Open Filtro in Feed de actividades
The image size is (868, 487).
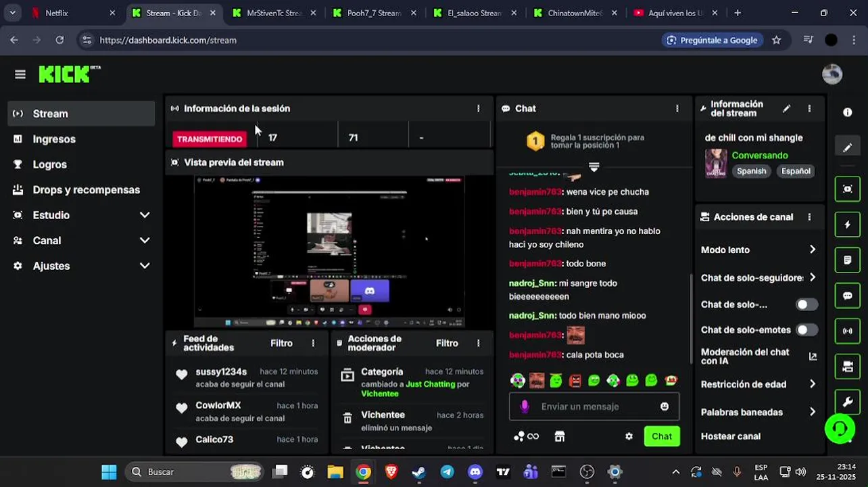click(281, 344)
